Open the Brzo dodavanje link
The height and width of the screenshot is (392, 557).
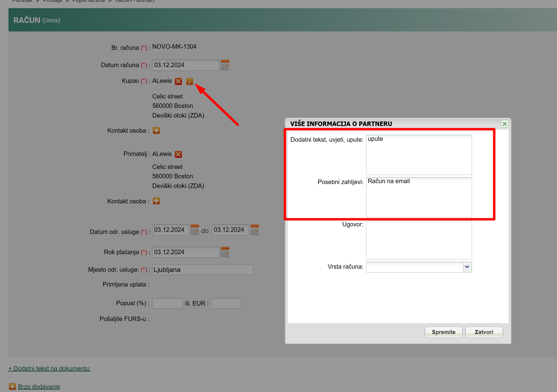tap(39, 387)
